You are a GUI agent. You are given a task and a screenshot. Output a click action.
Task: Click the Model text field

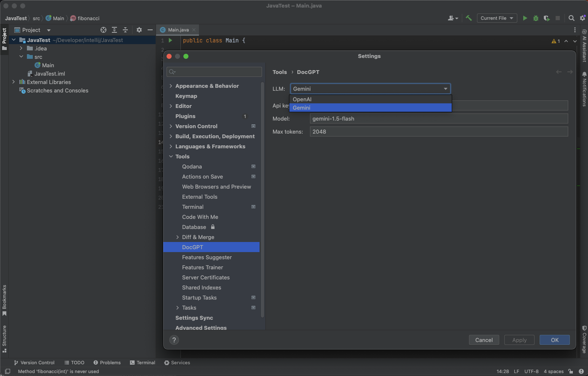tap(439, 118)
